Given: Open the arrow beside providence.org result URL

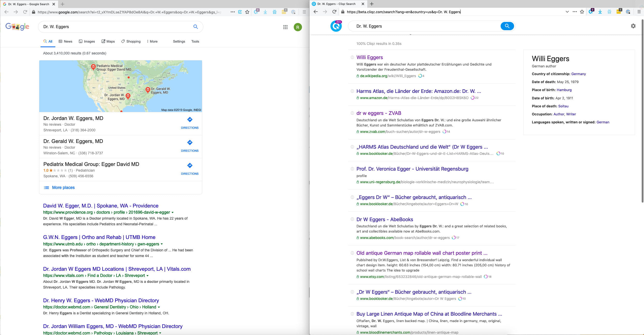Looking at the screenshot, I should (x=173, y=212).
